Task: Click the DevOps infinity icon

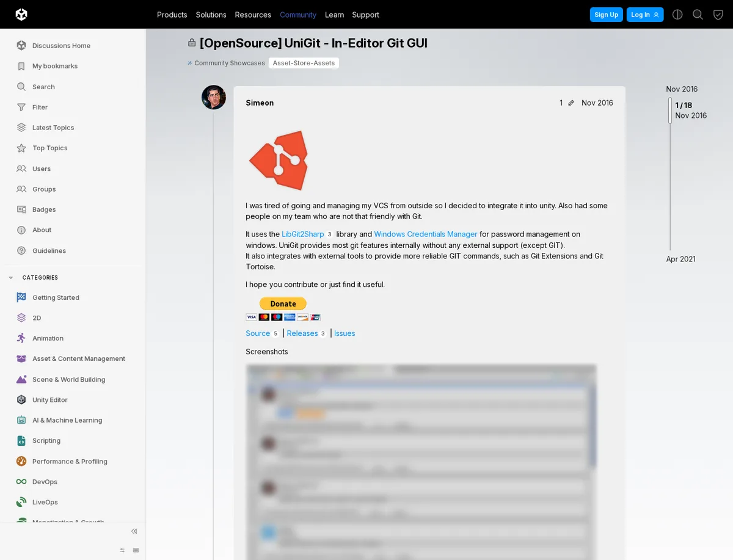Action: point(21,481)
